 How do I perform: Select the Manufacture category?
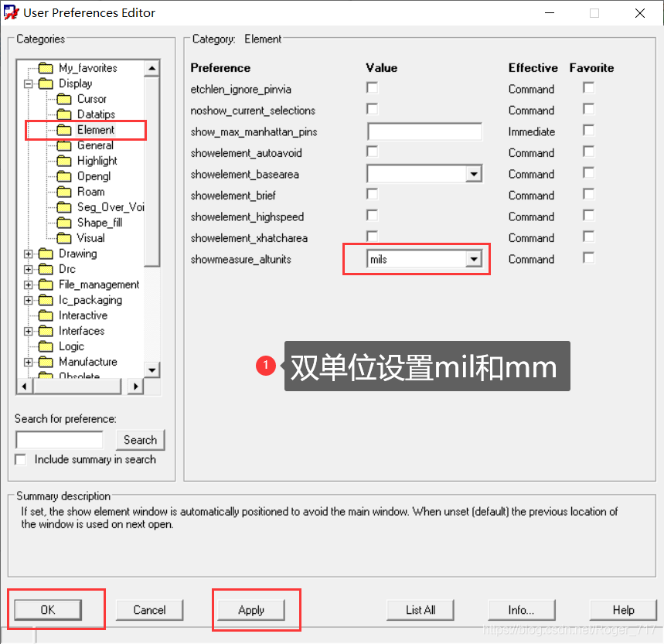click(x=87, y=362)
